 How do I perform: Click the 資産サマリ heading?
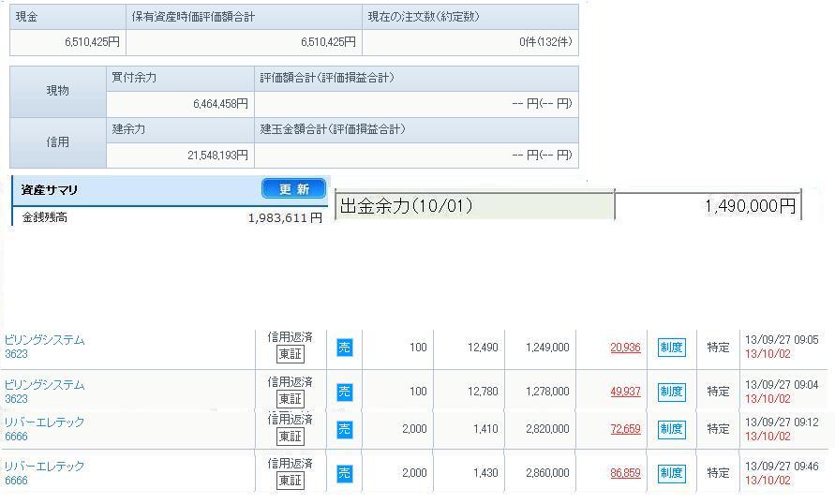[x=50, y=189]
